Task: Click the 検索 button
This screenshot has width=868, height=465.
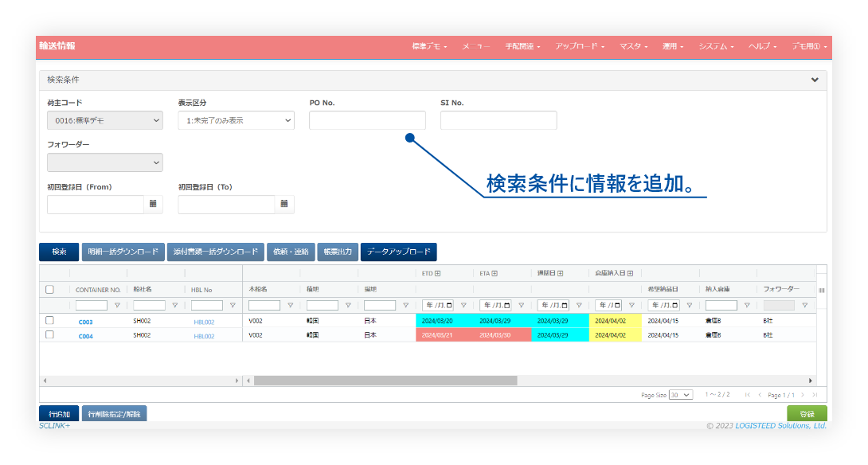Action: [x=59, y=252]
